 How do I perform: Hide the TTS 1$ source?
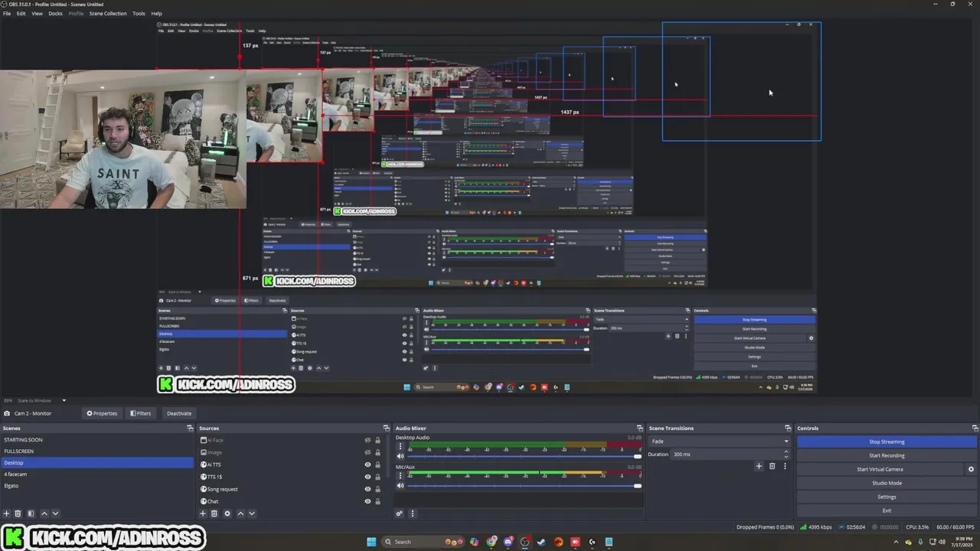click(x=367, y=477)
